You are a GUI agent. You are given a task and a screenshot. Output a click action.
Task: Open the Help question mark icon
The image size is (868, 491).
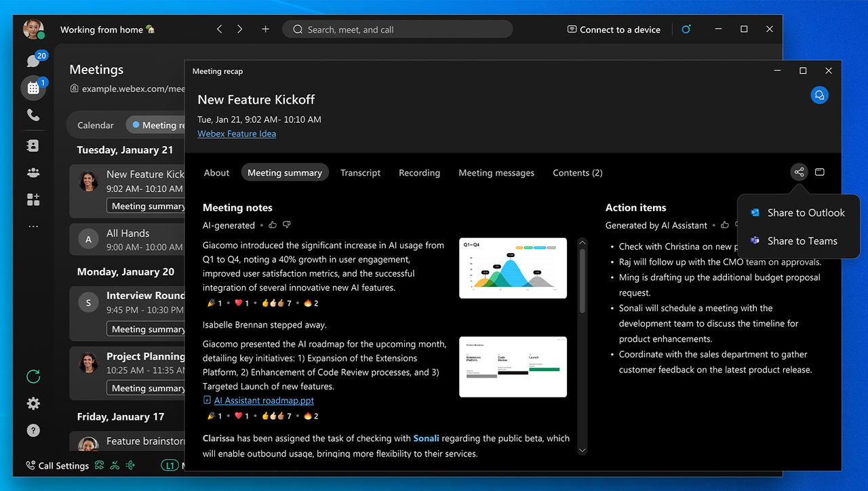click(x=33, y=430)
